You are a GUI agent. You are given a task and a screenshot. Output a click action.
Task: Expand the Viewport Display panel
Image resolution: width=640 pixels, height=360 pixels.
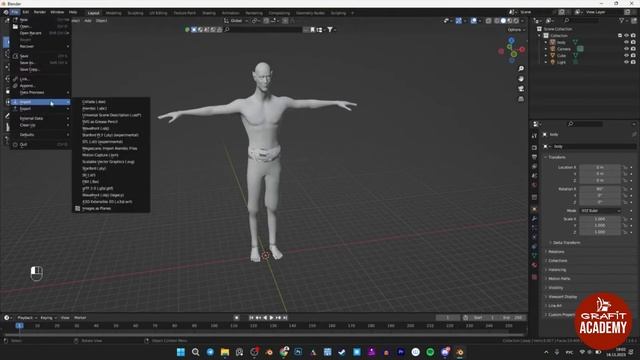(x=561, y=297)
